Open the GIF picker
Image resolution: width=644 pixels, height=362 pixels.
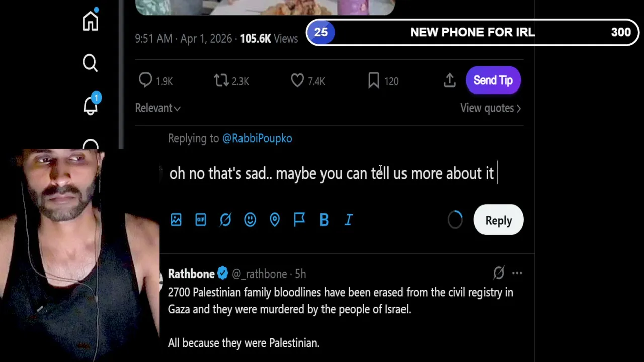click(x=200, y=220)
